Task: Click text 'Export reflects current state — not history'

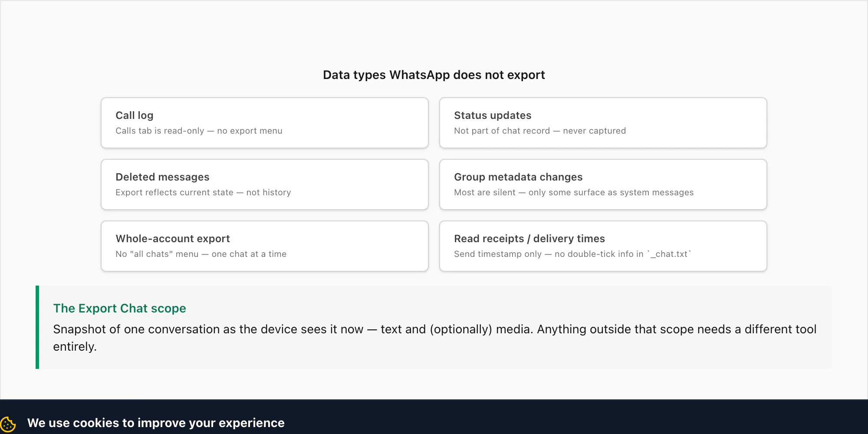Action: tap(203, 192)
